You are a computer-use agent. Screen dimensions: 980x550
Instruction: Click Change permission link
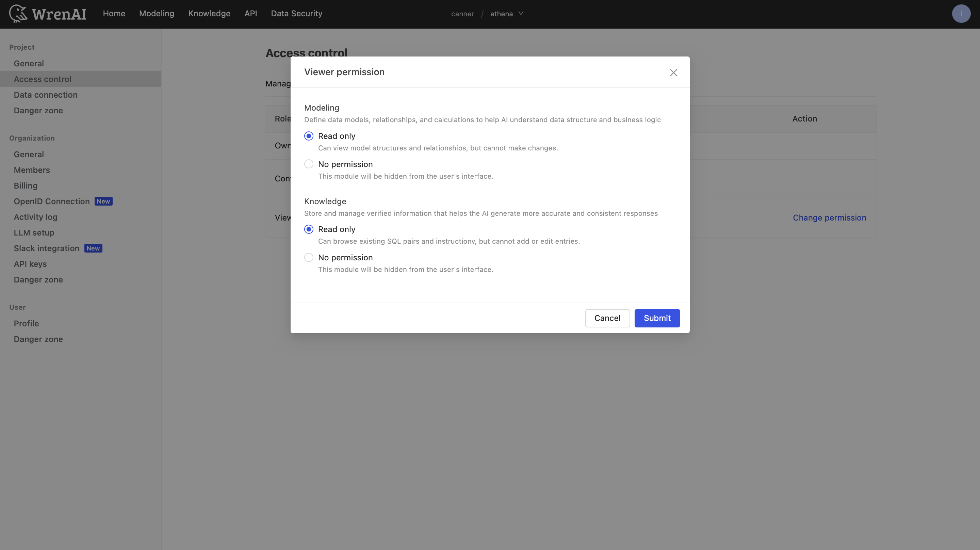pos(829,218)
